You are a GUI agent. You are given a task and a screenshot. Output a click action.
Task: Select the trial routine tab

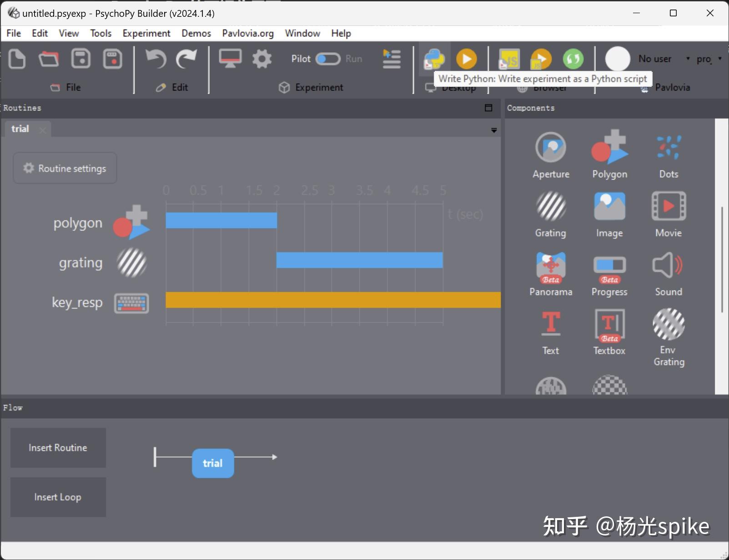(x=20, y=129)
